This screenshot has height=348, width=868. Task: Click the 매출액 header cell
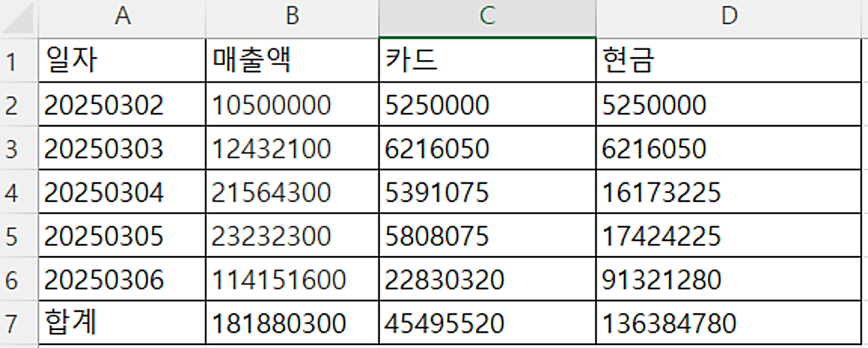coord(292,60)
